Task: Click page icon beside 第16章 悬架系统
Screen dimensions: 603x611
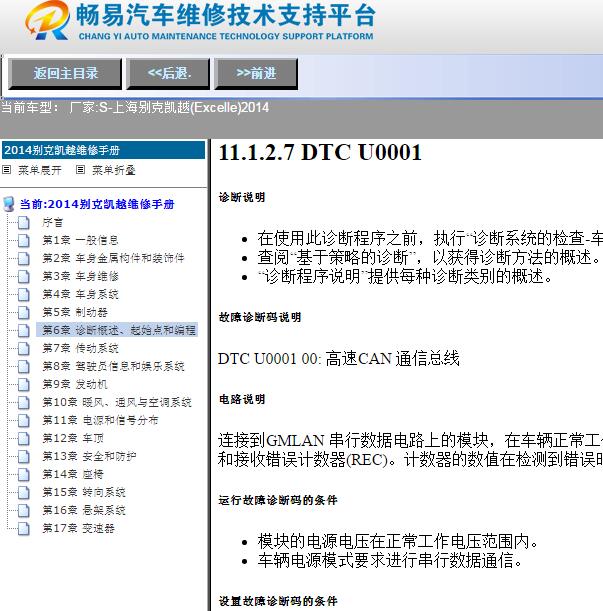Action: point(24,510)
